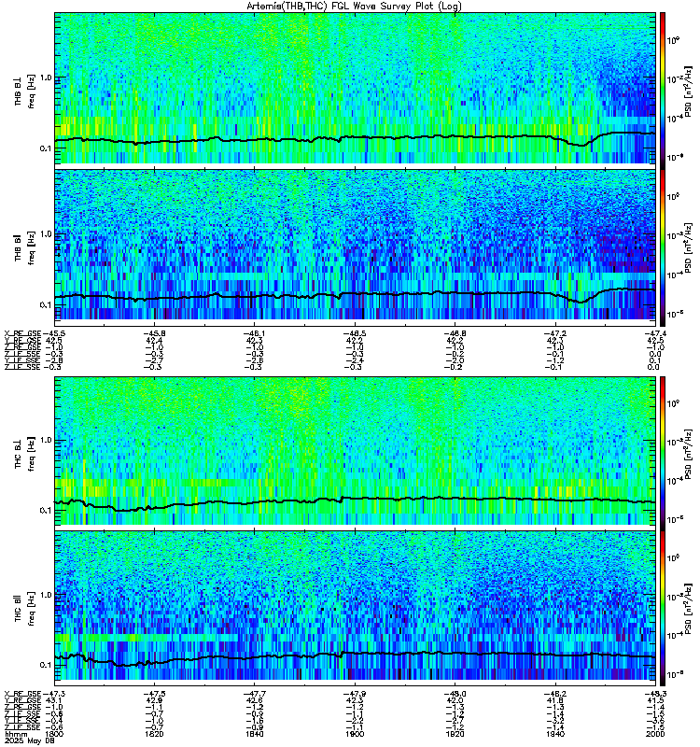Click the "1820" time tick label

pyautogui.click(x=154, y=734)
